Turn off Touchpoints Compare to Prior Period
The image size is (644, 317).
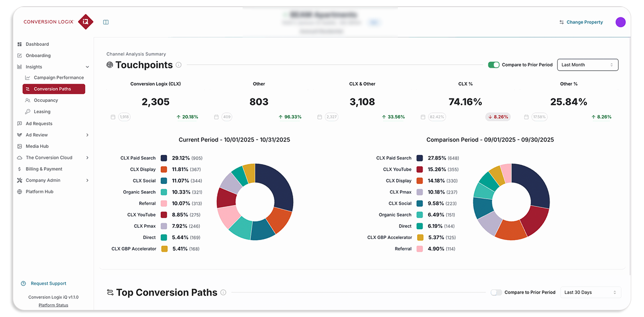click(x=494, y=65)
